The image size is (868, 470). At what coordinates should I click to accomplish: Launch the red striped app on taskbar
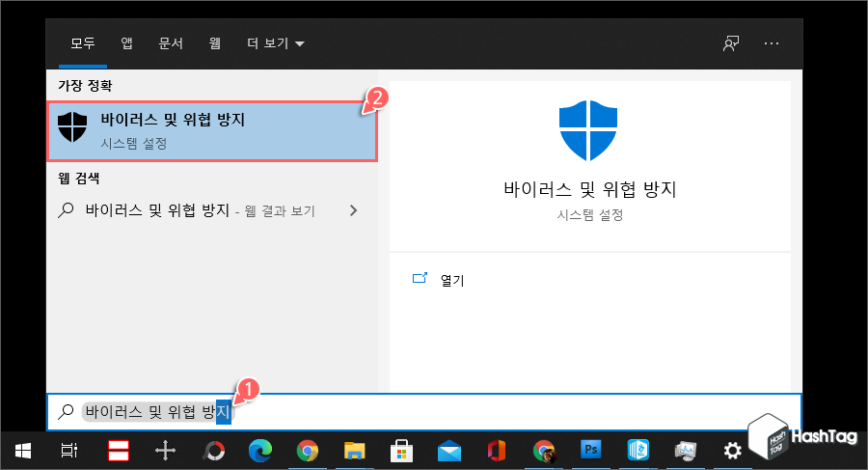pyautogui.click(x=118, y=451)
